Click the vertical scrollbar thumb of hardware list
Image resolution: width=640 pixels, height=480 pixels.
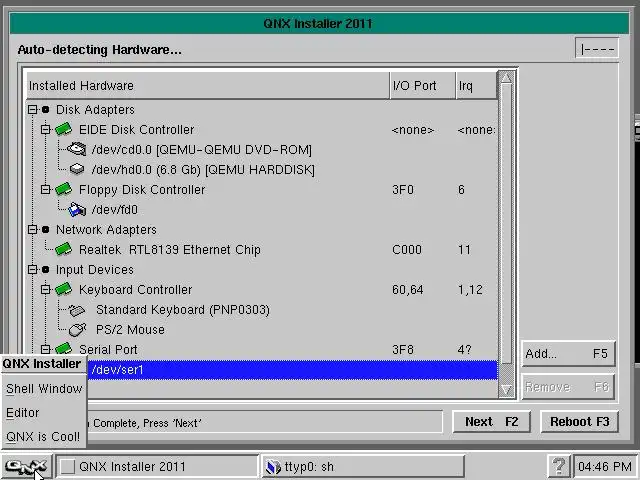506,224
